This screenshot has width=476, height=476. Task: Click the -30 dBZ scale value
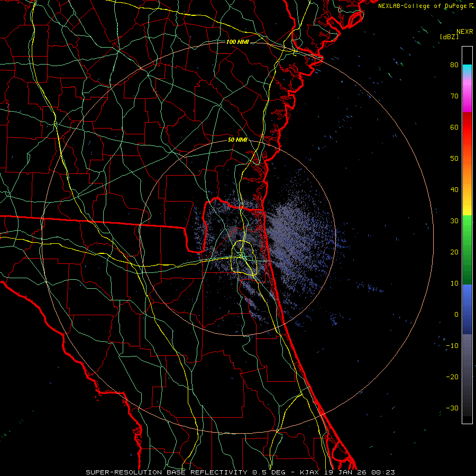[x=452, y=408]
